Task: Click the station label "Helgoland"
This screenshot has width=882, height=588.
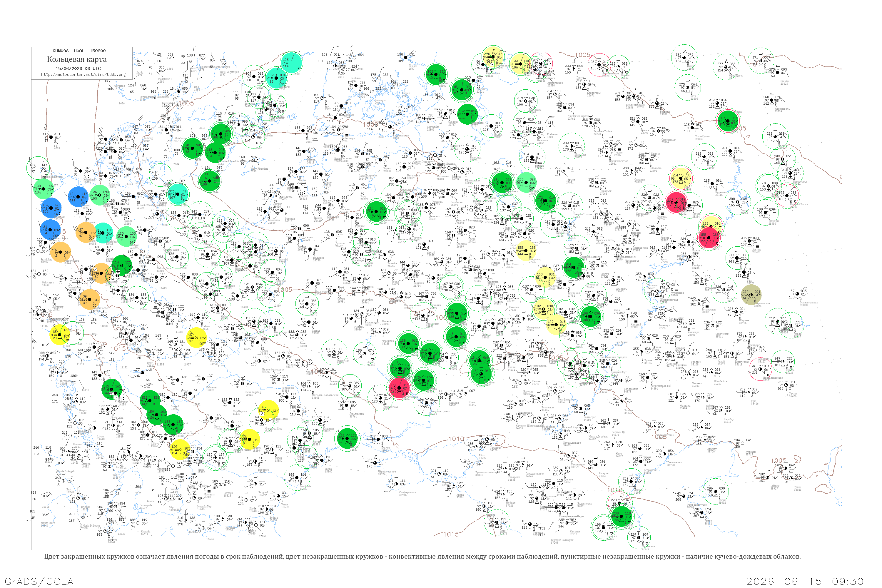Action: (89, 180)
